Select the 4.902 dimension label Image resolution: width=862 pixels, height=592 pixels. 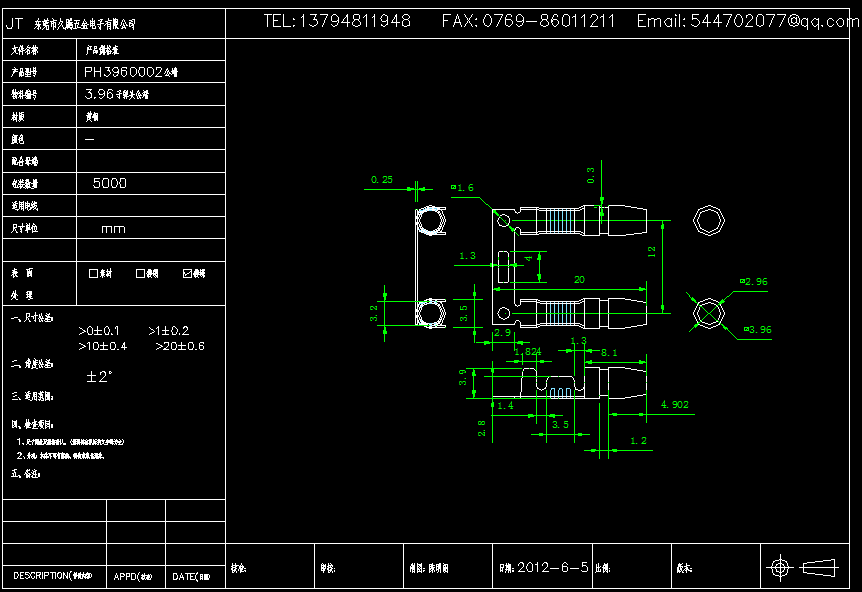[x=675, y=405]
